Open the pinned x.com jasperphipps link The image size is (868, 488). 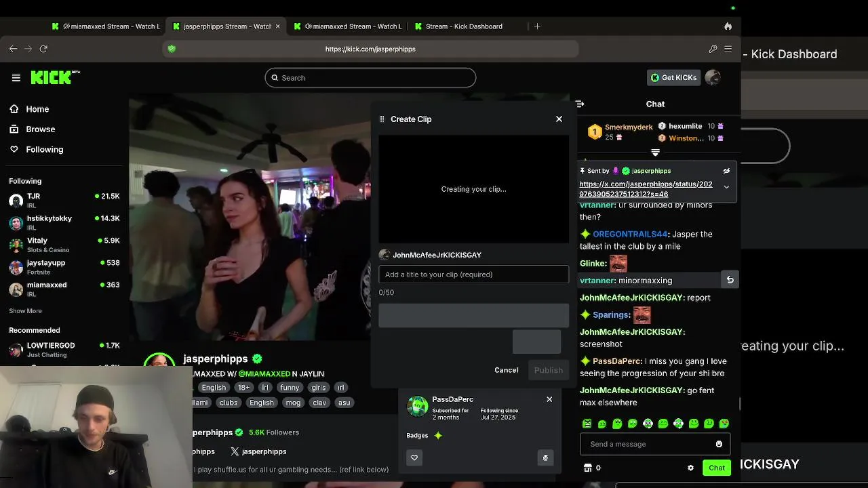click(646, 189)
